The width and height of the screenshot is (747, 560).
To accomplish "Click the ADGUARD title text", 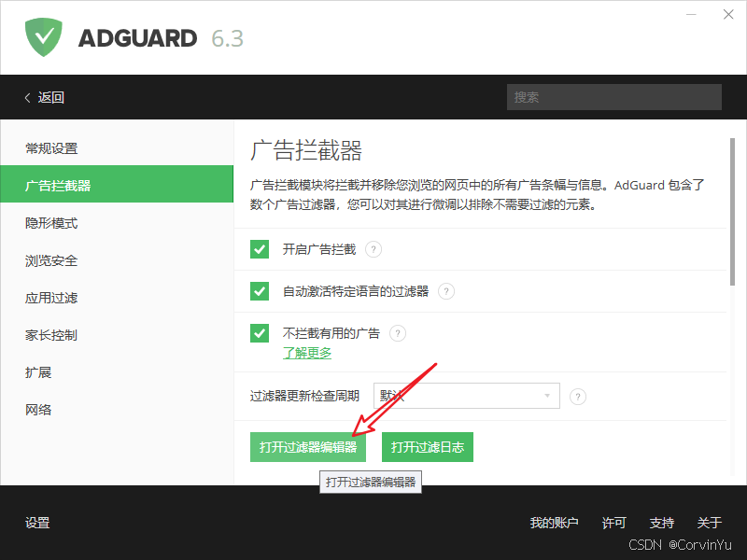I will pos(137,38).
